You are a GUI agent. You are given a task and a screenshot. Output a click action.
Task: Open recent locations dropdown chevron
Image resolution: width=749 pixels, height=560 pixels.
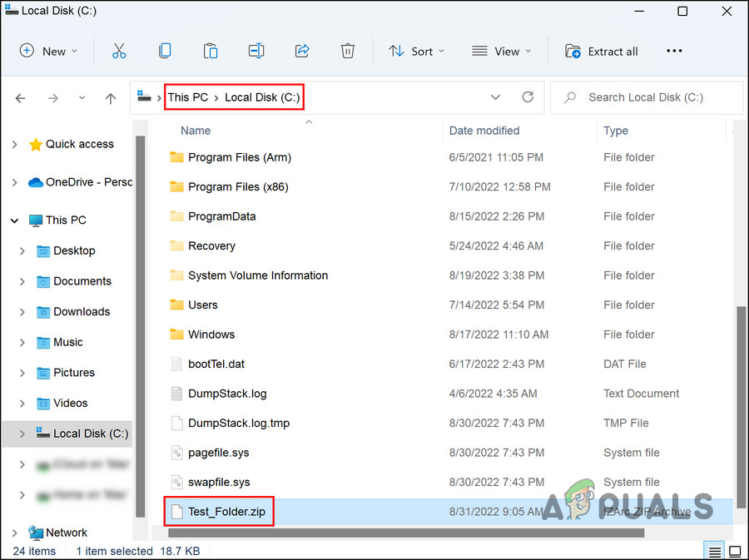point(82,98)
